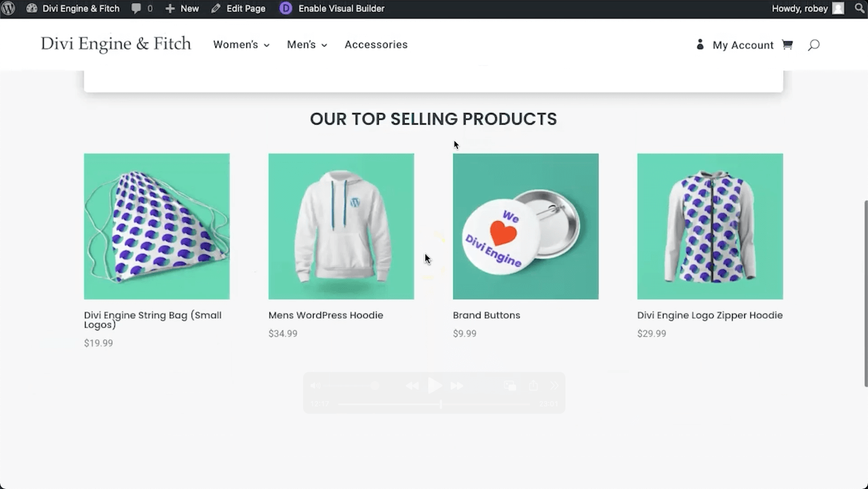Open the Logo Zipper Hoodie product image
Image resolution: width=868 pixels, height=489 pixels.
[x=710, y=226]
